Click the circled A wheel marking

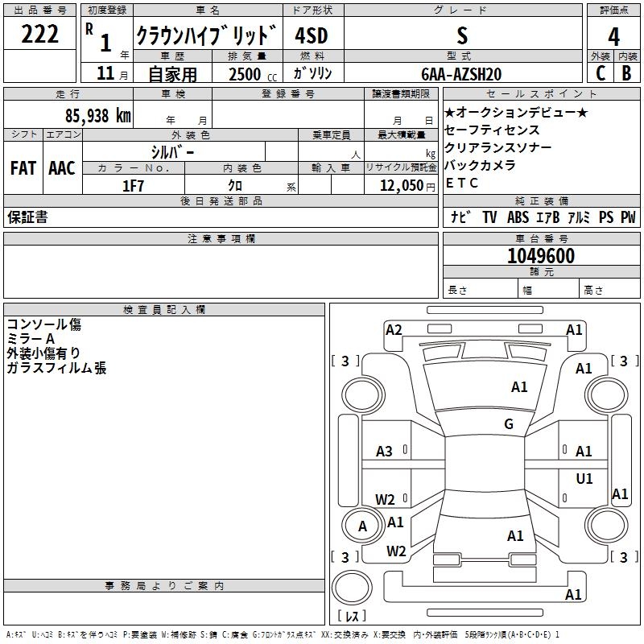[x=362, y=526]
